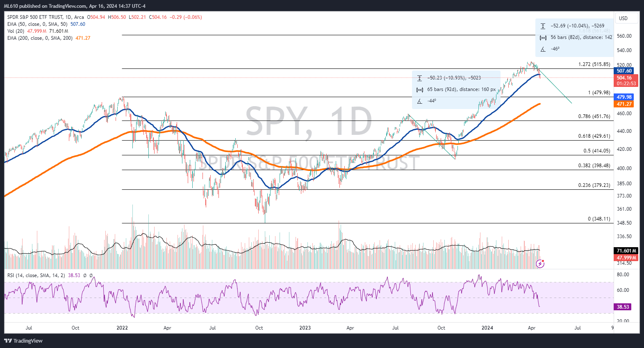
Task: Select the EMA (50, close, 0, SMA, 50) indicator label
Action: click(37, 24)
